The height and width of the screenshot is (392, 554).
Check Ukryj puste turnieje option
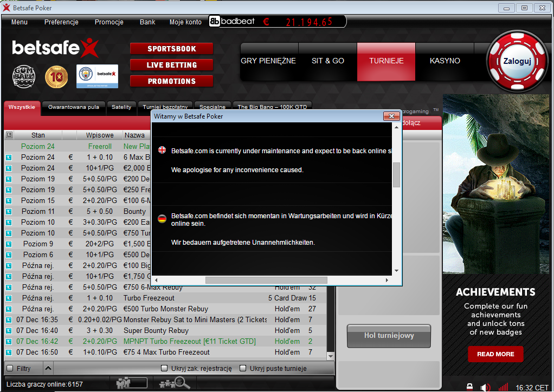(x=243, y=368)
